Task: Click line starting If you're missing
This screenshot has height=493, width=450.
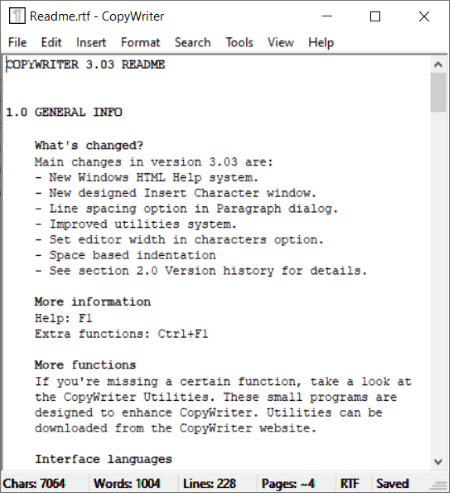Action: pos(223,381)
